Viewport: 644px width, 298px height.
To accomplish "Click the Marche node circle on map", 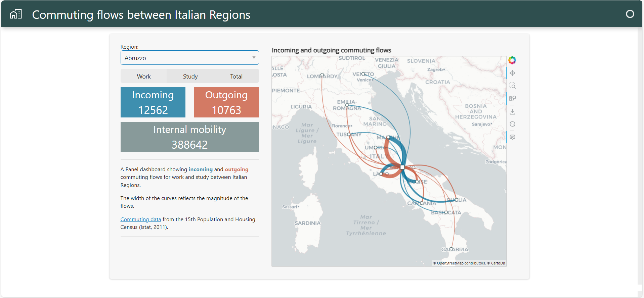I will click(x=388, y=137).
